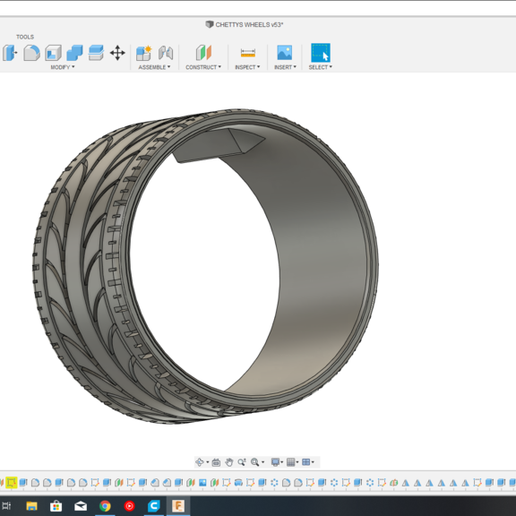The height and width of the screenshot is (516, 516).
Task: Select the Combine tool
Action: point(75,53)
